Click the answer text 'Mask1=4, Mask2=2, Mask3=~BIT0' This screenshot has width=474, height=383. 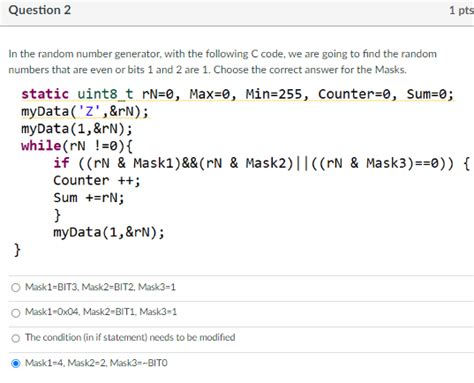pos(96,362)
